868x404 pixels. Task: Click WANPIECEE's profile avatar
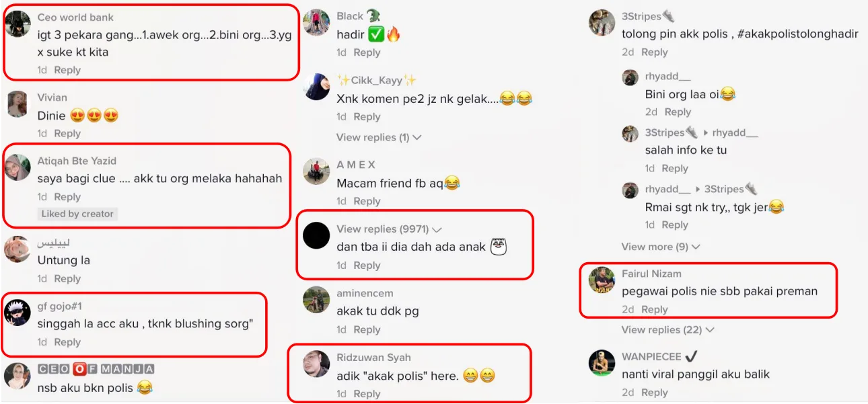(602, 363)
